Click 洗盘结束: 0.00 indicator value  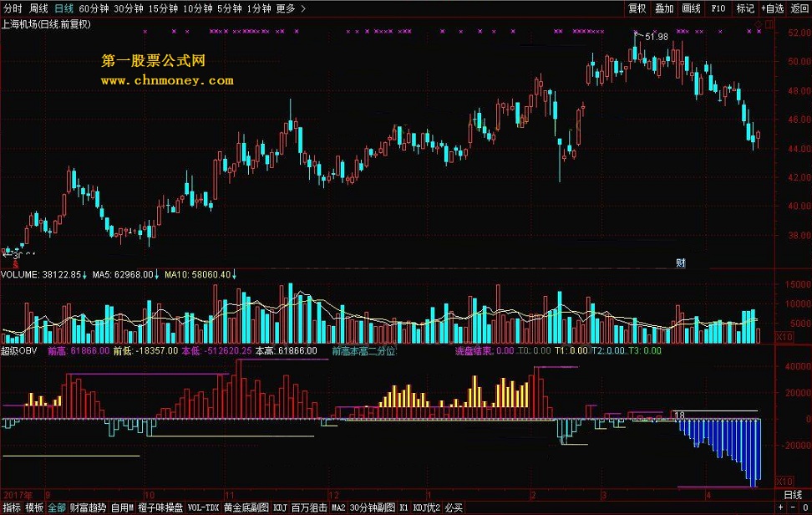(x=485, y=351)
